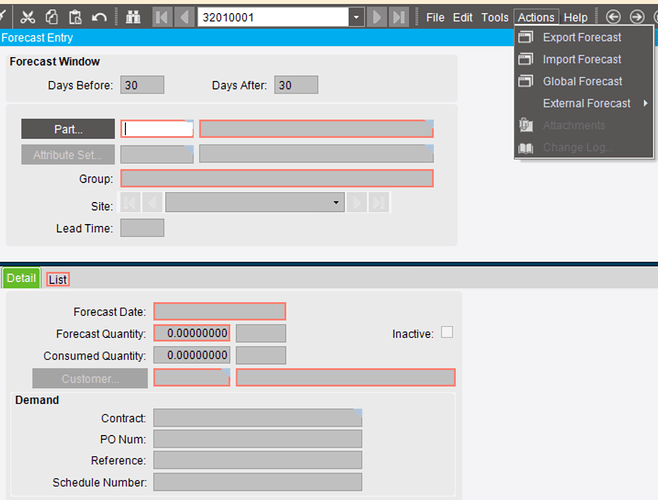Click the Global Forecast window icon
Viewport: 658px width, 500px height.
tap(525, 81)
